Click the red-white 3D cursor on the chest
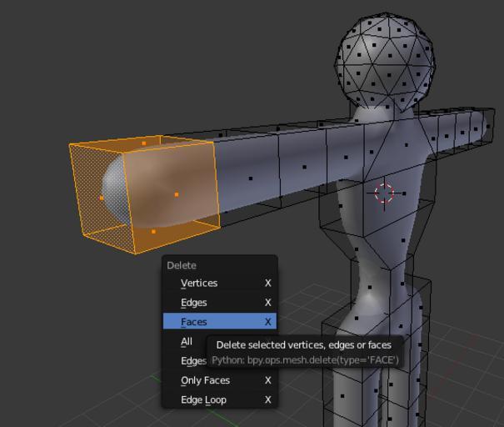 [384, 193]
